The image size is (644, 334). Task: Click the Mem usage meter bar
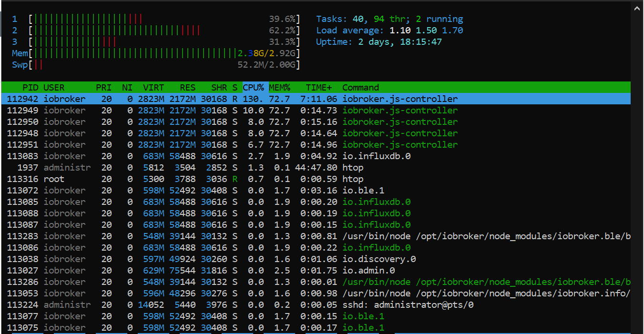coord(165,53)
